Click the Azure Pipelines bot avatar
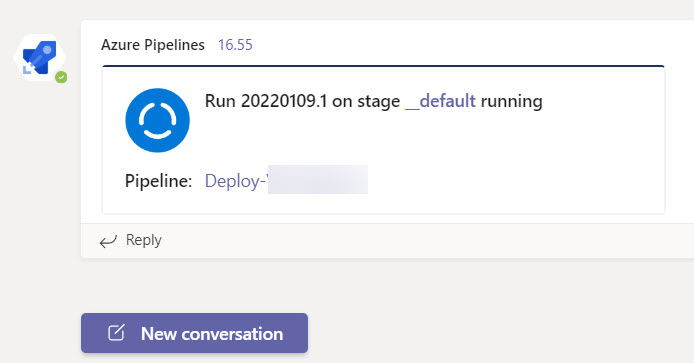694x363 pixels. click(x=39, y=58)
